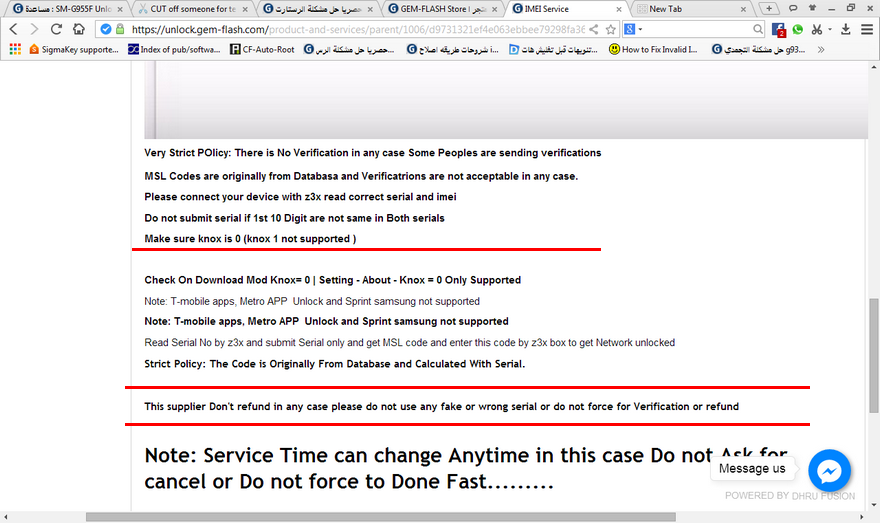Open the apps grid in bookmarks bar
This screenshot has width=880, height=523.
[x=15, y=49]
